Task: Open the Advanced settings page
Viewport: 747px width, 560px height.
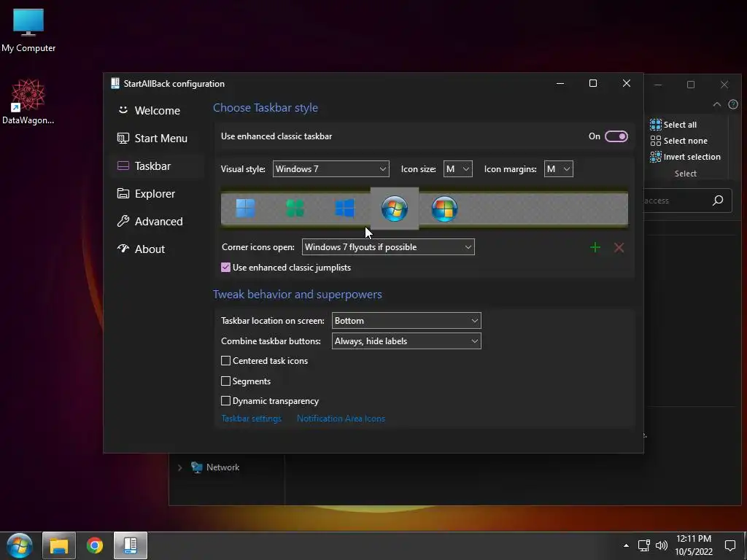Action: [157, 221]
